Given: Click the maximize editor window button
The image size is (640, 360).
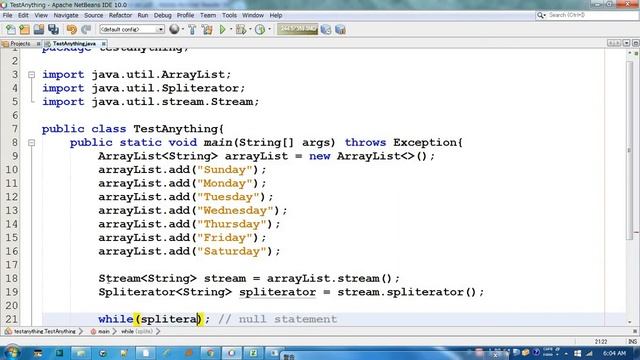Looking at the screenshot, I should pos(635,43).
